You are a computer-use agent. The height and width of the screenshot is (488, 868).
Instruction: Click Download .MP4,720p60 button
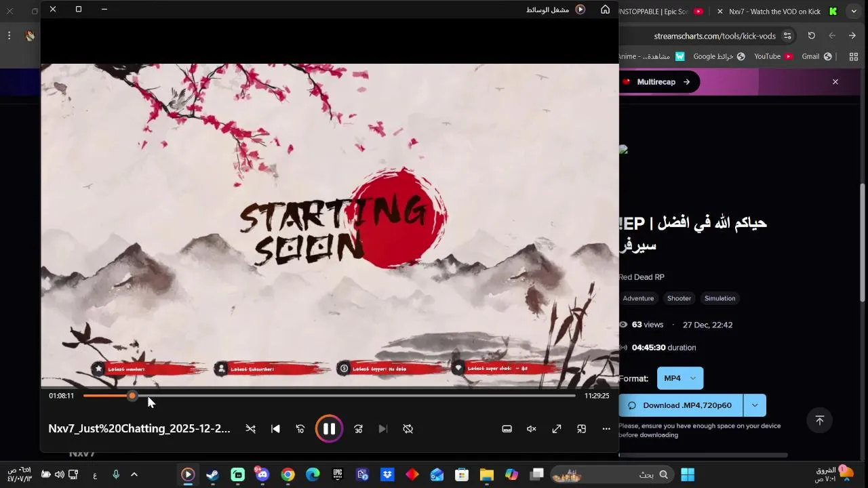click(681, 405)
